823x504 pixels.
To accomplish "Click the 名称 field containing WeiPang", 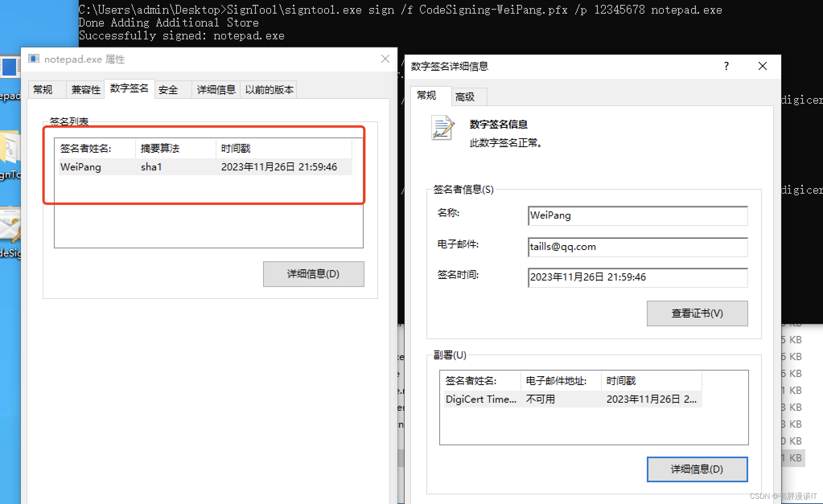I will [x=638, y=216].
